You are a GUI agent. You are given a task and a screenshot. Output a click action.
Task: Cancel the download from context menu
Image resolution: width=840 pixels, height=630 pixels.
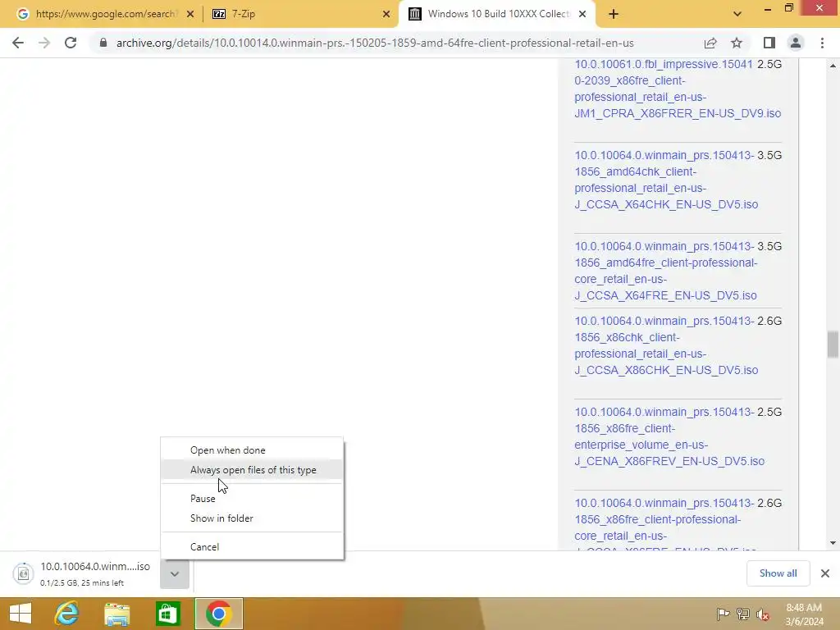252,547
